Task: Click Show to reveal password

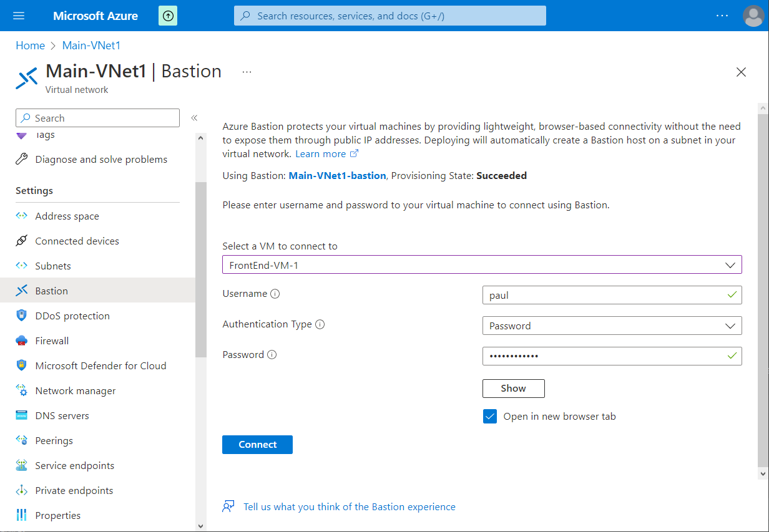Action: click(x=513, y=389)
